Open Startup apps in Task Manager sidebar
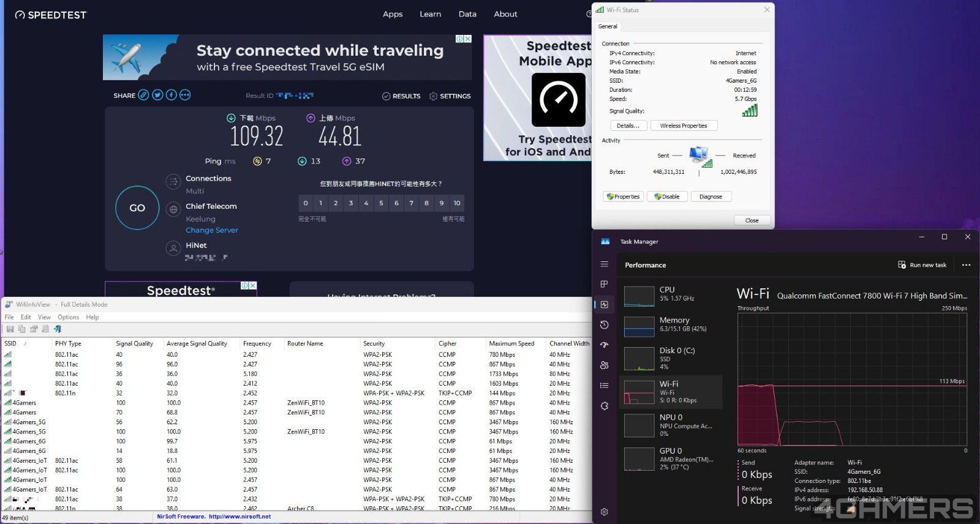This screenshot has height=524, width=980. (x=605, y=345)
